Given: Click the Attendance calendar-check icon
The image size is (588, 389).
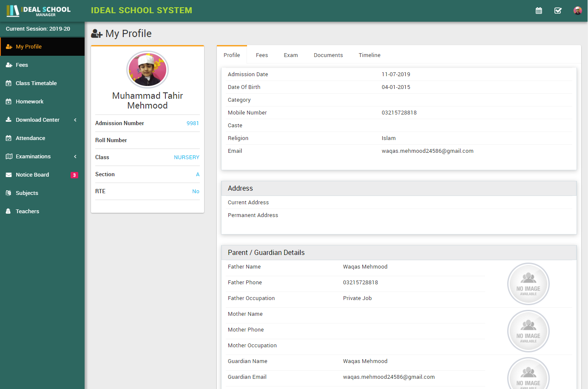Looking at the screenshot, I should (x=9, y=138).
